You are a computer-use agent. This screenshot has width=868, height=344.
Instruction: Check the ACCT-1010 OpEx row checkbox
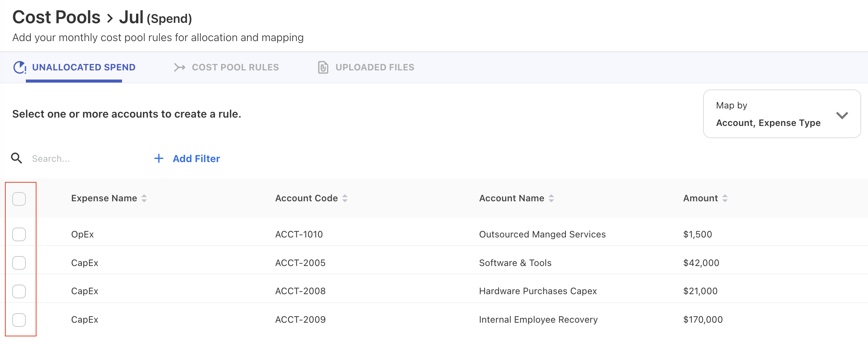point(19,234)
